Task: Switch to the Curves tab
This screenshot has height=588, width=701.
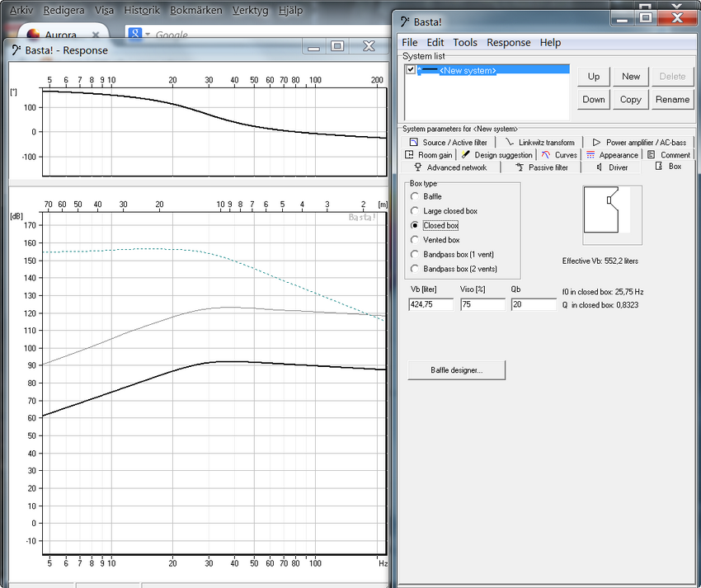Action: tap(559, 155)
